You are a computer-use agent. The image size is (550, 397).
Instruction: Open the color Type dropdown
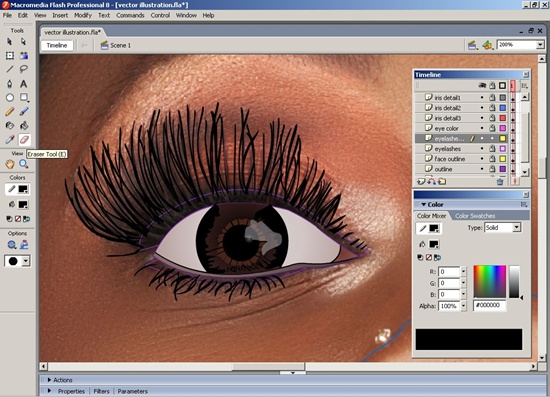(516, 228)
